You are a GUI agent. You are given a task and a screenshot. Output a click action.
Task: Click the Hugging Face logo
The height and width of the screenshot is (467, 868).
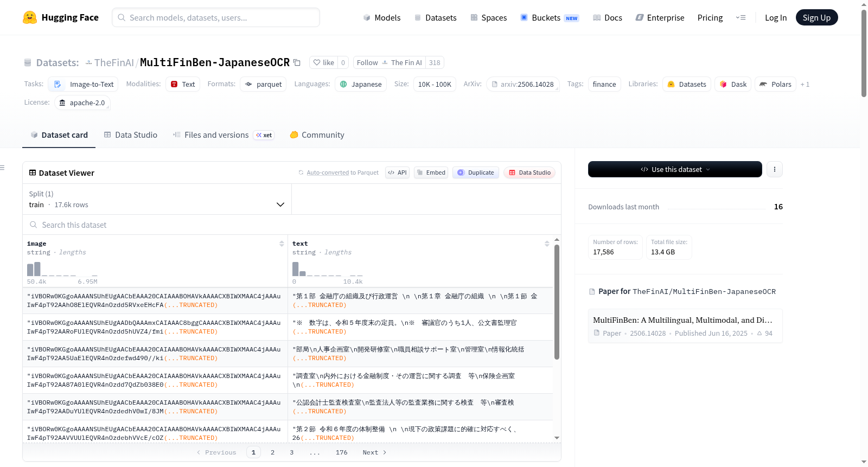(x=60, y=17)
